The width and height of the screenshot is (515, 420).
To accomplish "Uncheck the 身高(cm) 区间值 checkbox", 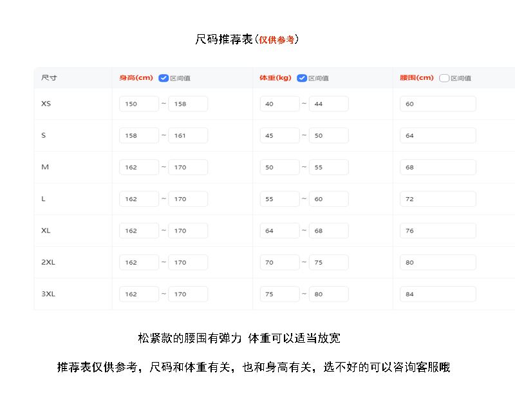I will (x=164, y=78).
